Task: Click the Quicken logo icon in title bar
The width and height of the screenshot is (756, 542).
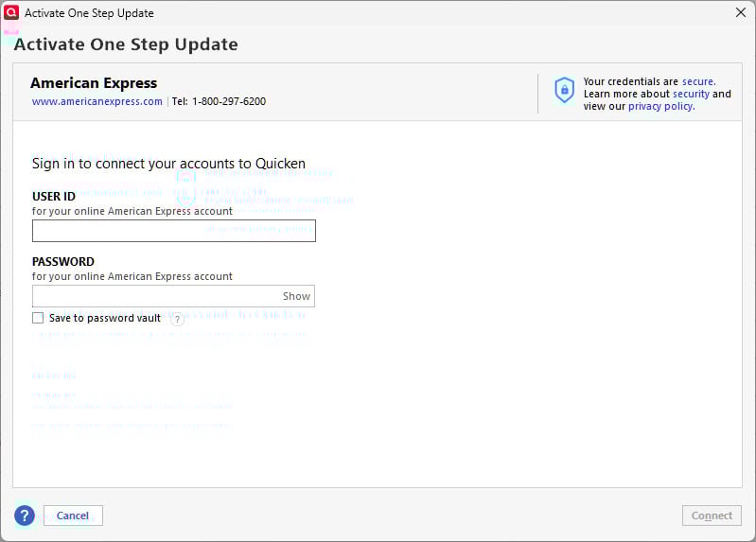Action: click(x=11, y=12)
